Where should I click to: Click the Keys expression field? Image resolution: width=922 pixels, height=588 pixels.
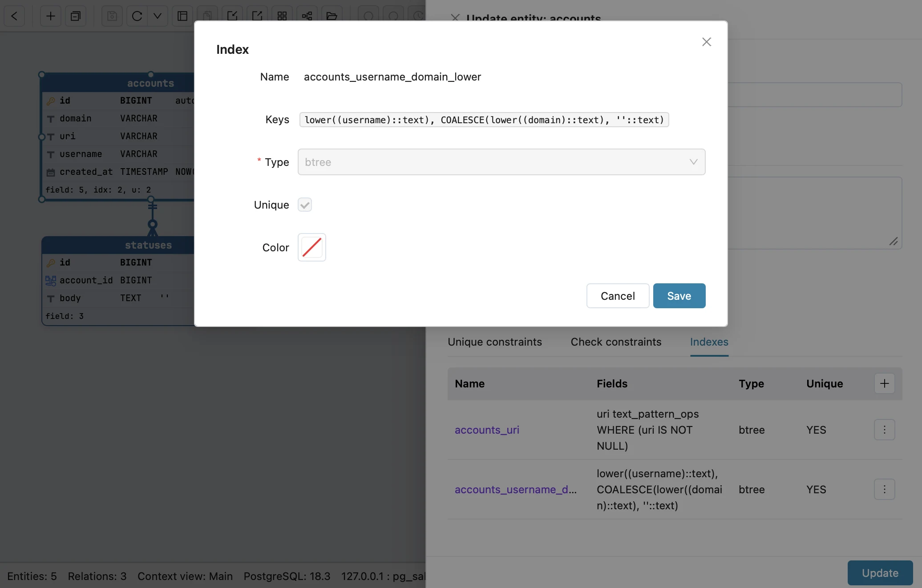[x=484, y=120]
